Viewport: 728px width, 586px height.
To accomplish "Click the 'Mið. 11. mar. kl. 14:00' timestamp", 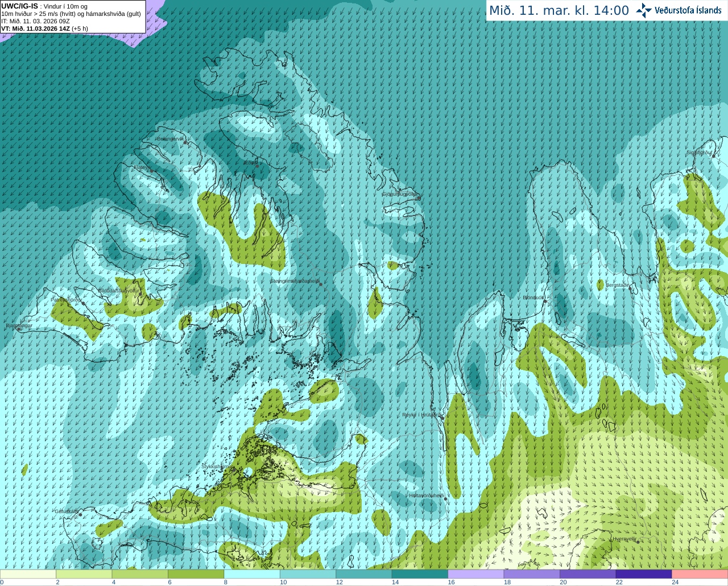I will pos(559,11).
